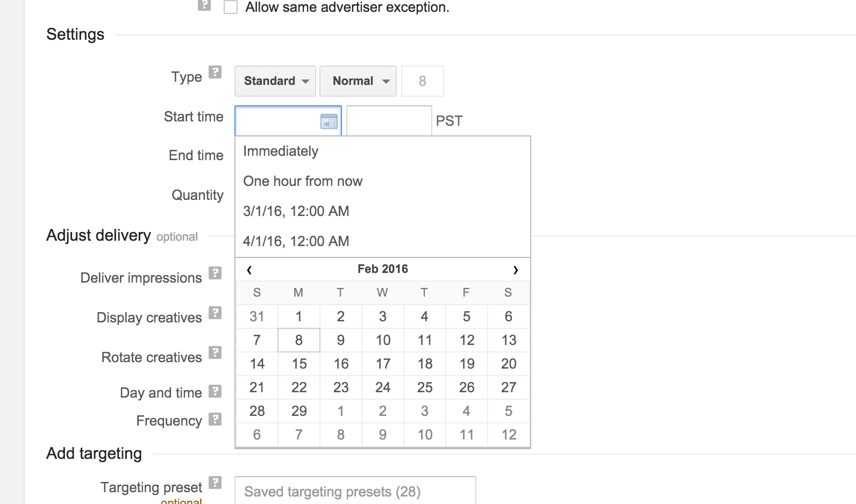Open help for Deliver impressions
Screen dimensions: 856x504
click(215, 273)
